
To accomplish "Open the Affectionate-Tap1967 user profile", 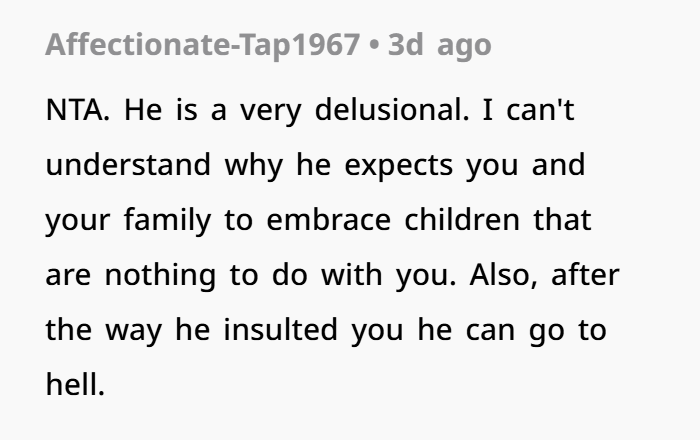I will 202,45.
